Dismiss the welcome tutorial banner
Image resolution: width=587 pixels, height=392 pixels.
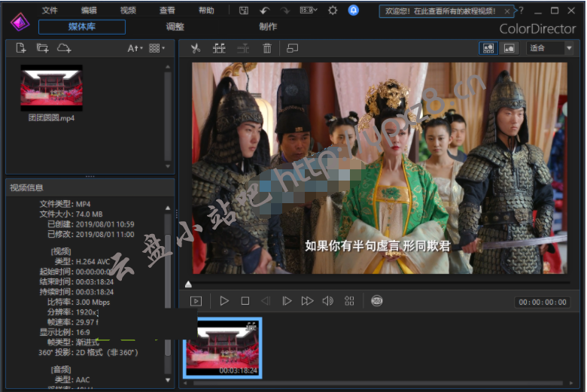point(507,11)
